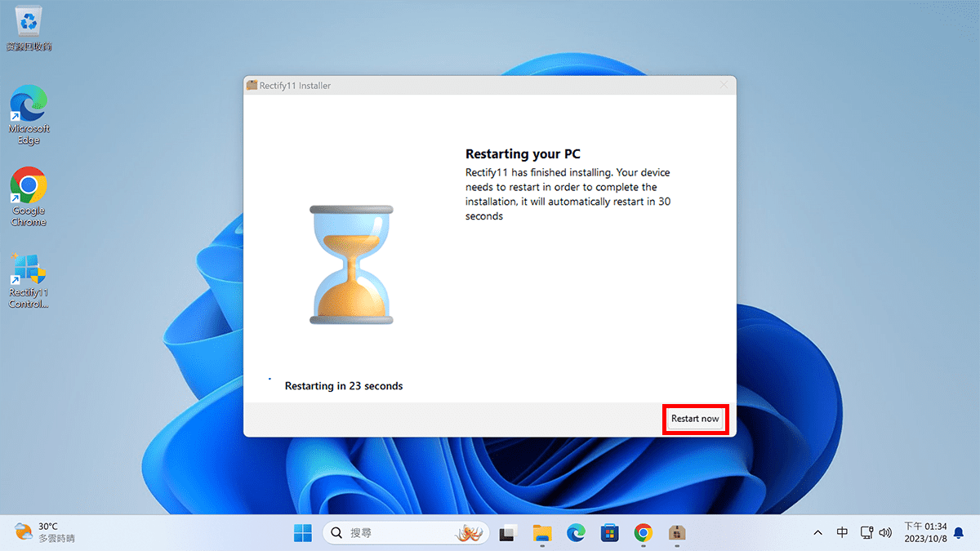Launch Microsoft Edge from the taskbar
Screen dimensions: 980x551
[577, 533]
